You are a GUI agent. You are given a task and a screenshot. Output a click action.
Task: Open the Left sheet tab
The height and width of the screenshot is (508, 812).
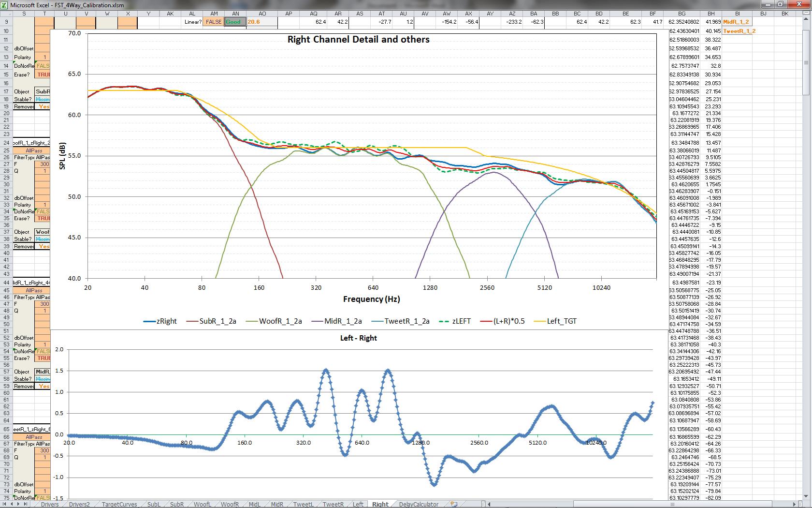click(358, 504)
